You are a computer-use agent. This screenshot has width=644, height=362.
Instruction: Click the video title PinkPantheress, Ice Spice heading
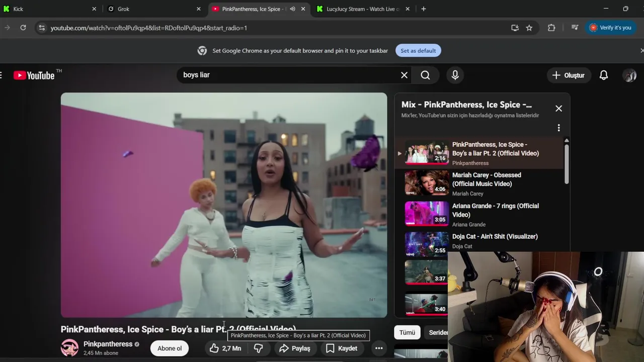(178, 329)
